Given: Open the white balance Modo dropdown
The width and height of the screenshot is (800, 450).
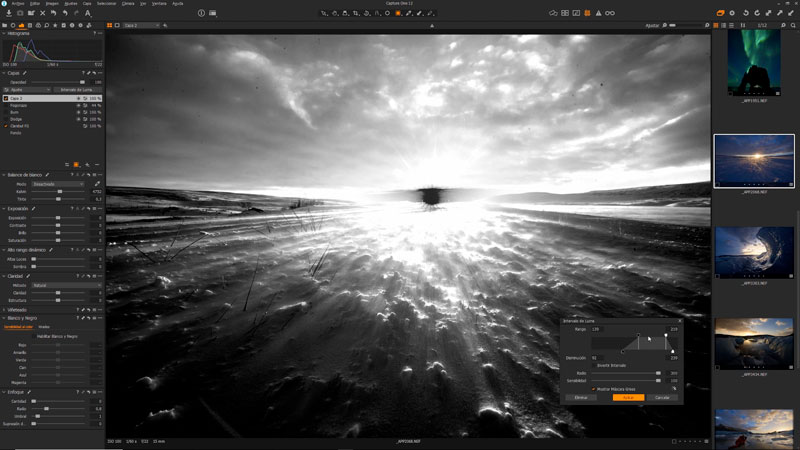Looking at the screenshot, I should coord(62,184).
